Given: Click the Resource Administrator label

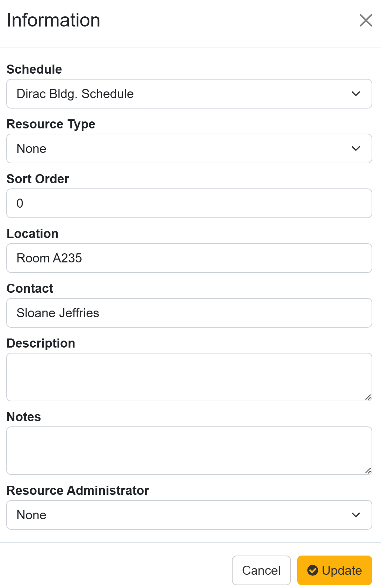Looking at the screenshot, I should tap(78, 491).
